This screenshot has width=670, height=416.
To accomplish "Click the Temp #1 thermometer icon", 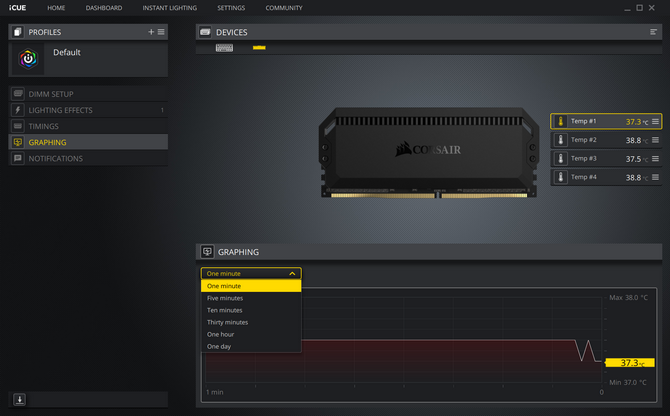I will pos(561,121).
